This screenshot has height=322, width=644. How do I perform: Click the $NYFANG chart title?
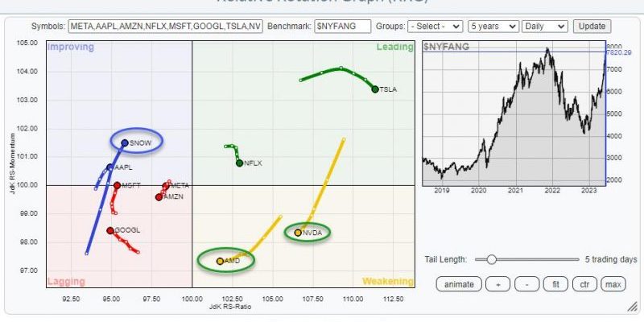447,47
